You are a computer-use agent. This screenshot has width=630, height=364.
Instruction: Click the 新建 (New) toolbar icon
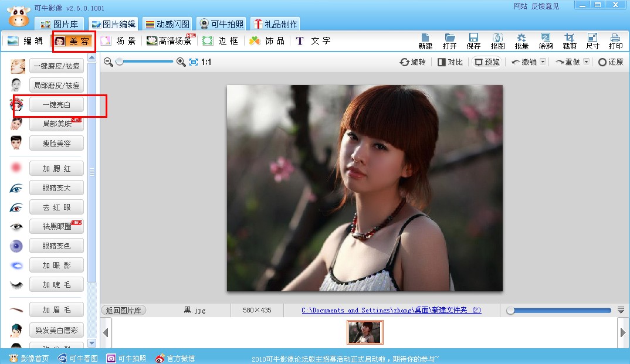point(425,42)
